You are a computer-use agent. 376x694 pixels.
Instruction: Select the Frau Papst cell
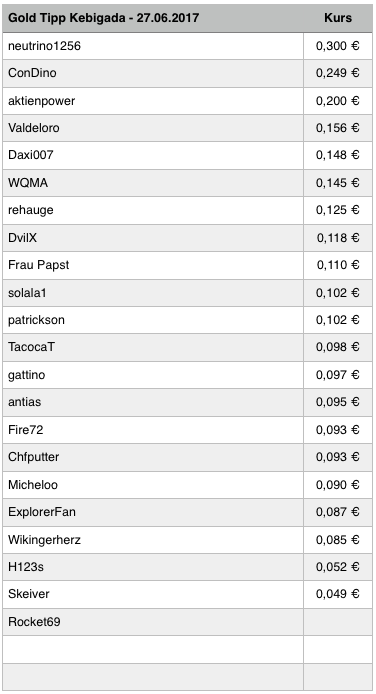coord(153,265)
